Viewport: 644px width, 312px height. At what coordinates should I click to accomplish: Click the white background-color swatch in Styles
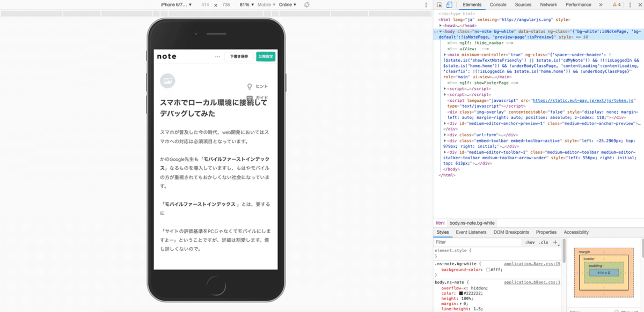point(488,269)
